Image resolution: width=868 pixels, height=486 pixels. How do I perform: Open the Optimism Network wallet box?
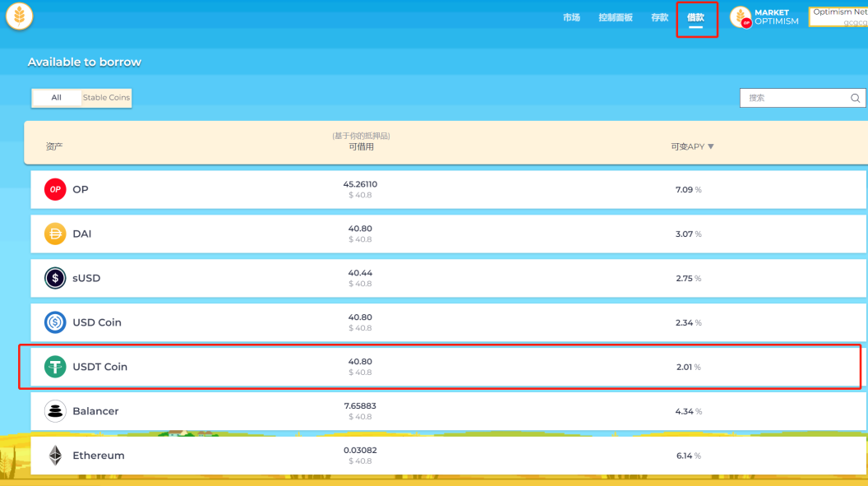tap(838, 16)
